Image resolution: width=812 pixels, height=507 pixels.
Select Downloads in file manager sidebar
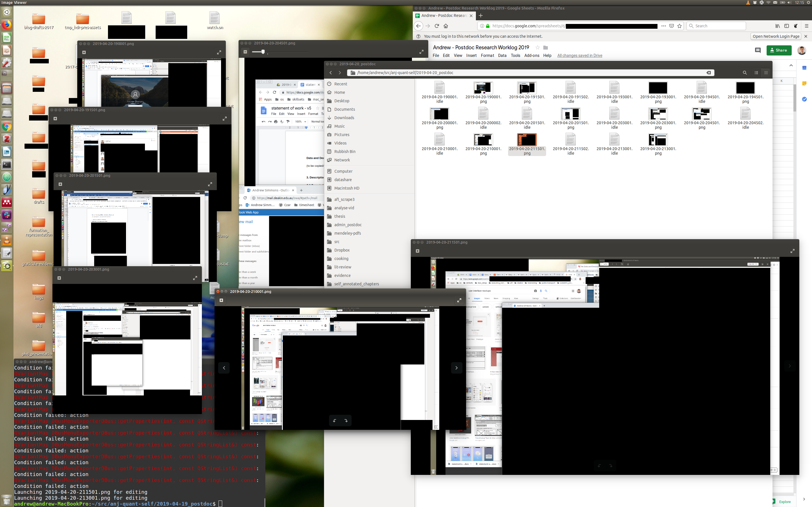[x=344, y=118]
